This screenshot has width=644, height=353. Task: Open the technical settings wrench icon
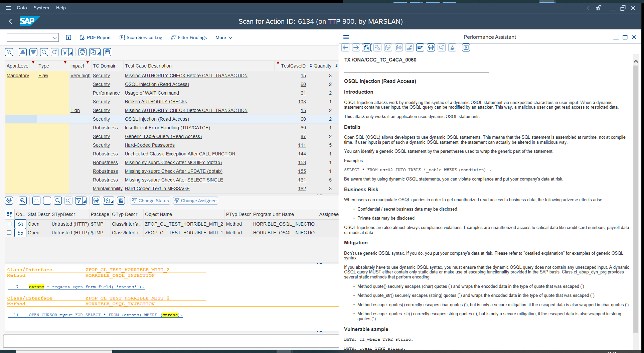[377, 47]
